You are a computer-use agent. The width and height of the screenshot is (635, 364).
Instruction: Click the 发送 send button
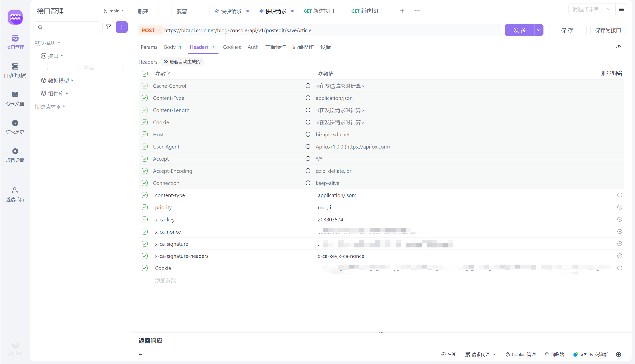pyautogui.click(x=519, y=30)
